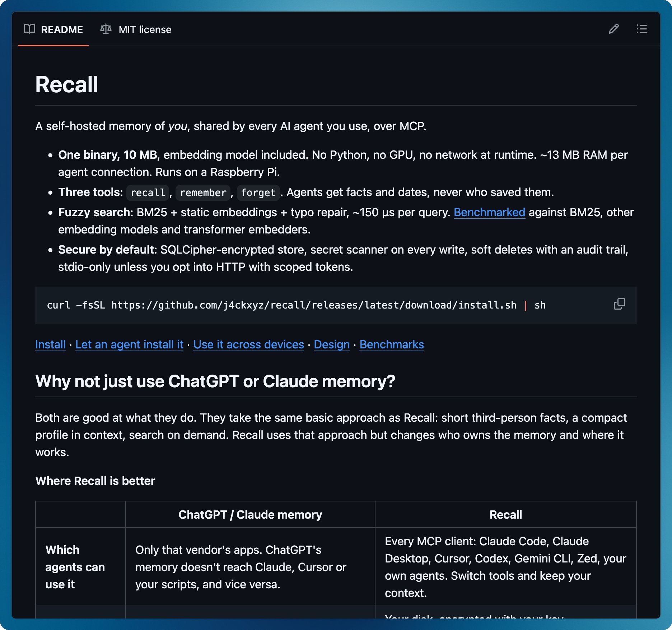Edit the README with the pencil icon

pos(614,29)
